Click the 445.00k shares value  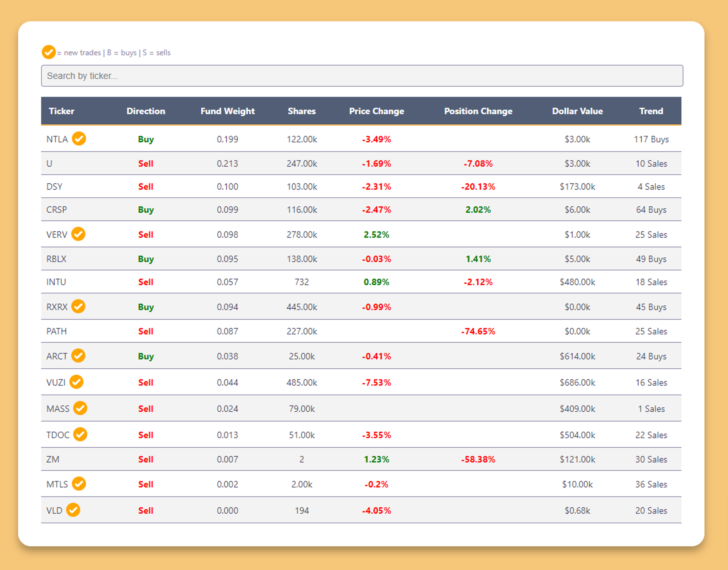coord(302,307)
